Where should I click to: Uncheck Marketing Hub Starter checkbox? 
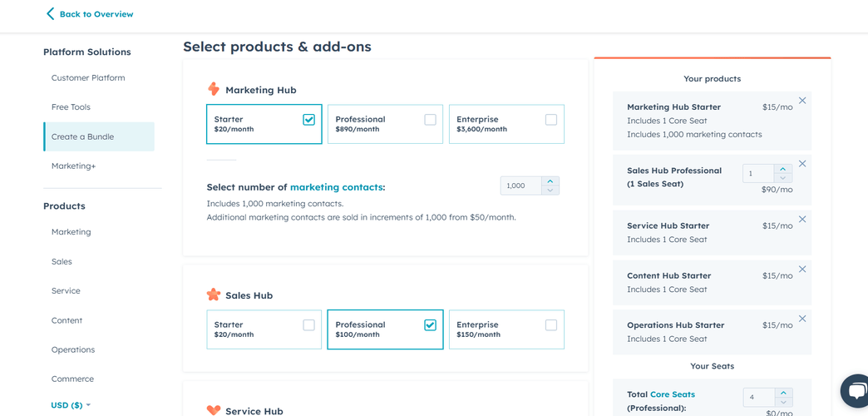(x=309, y=120)
